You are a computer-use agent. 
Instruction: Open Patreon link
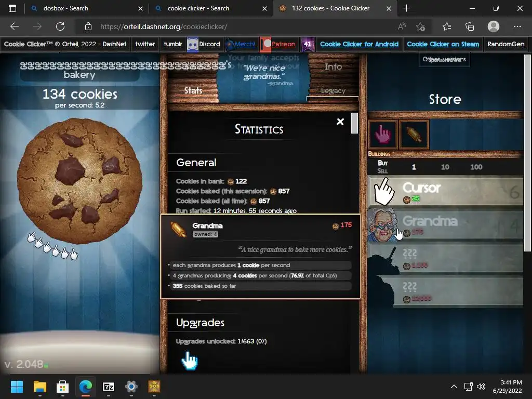click(x=283, y=44)
